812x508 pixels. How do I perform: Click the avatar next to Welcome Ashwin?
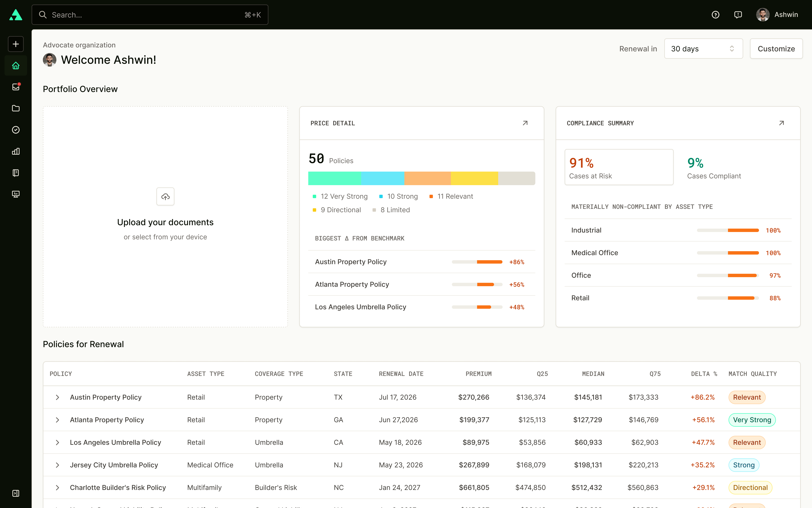(x=50, y=60)
